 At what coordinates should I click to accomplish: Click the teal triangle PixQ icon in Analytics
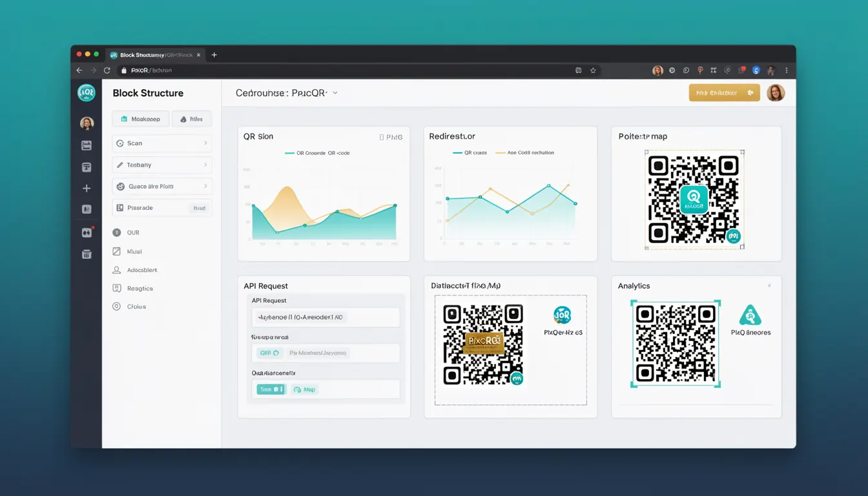pyautogui.click(x=750, y=315)
